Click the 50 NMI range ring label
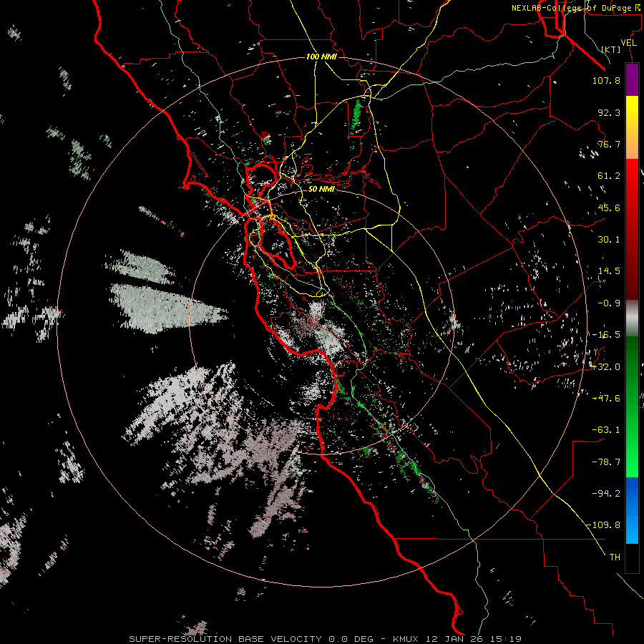The image size is (644, 644). pos(321,189)
